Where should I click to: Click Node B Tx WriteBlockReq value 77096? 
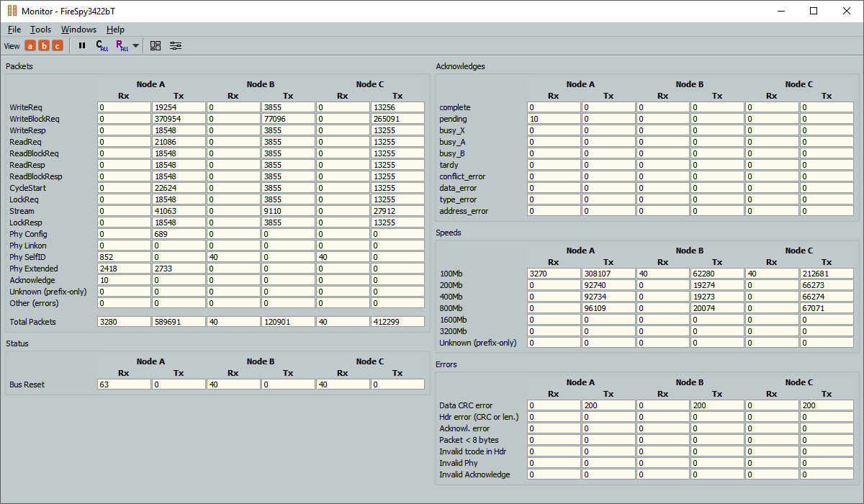pos(288,119)
